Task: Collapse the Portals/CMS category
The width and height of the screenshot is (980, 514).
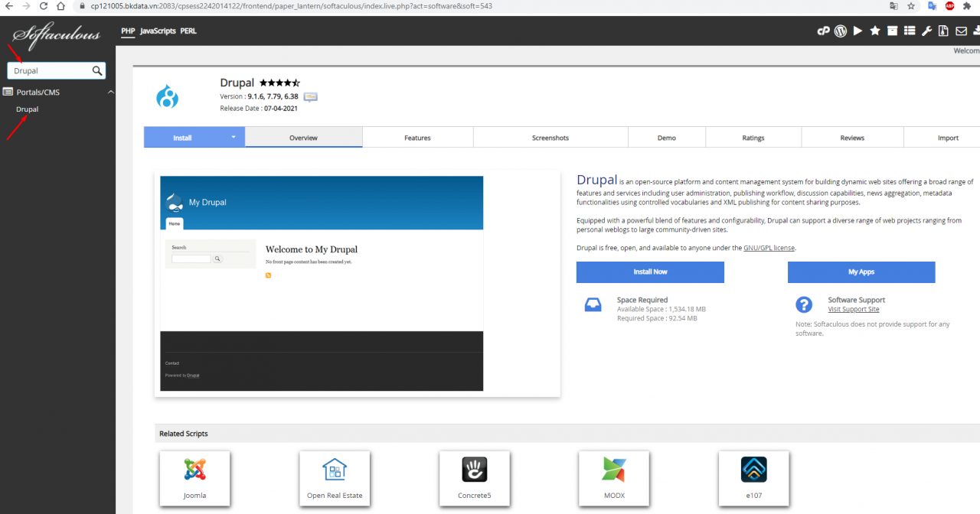Action: tap(110, 92)
